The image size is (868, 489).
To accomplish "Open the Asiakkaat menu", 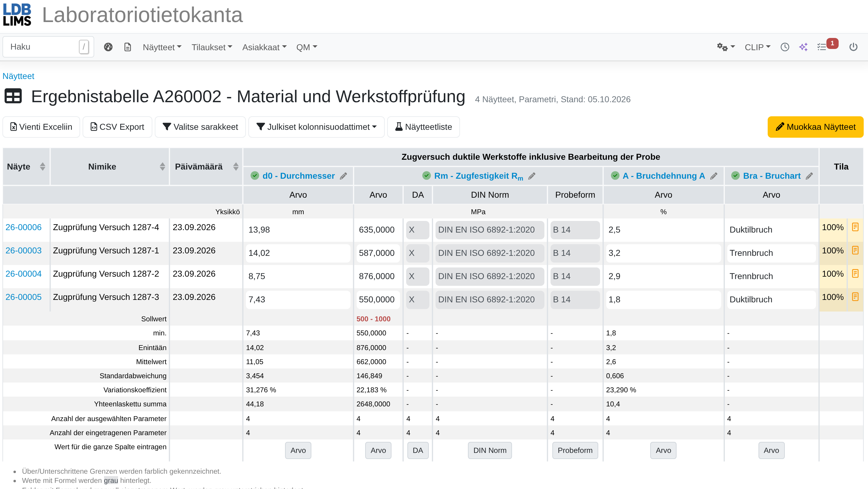I will (265, 47).
